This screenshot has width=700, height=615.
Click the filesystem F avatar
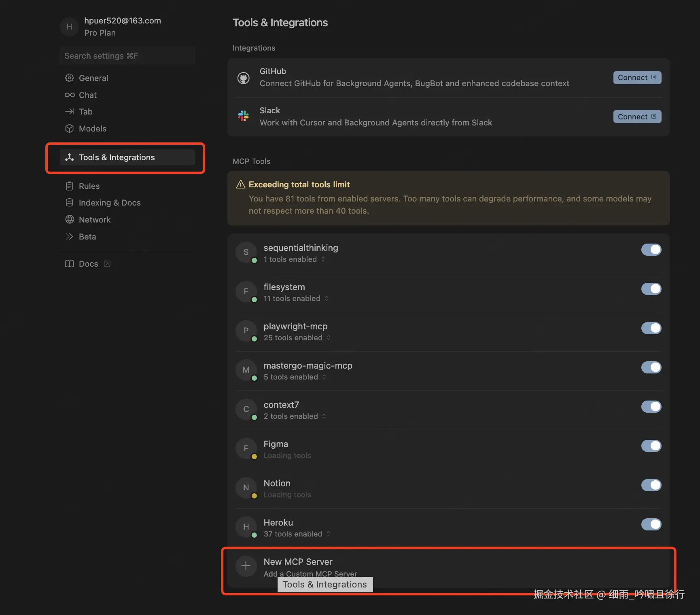[x=246, y=291]
